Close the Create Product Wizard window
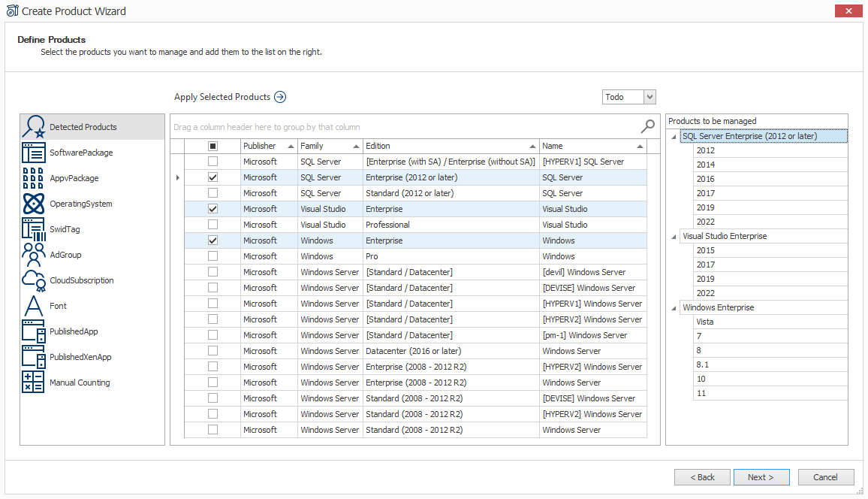The image size is (868, 499). [848, 11]
